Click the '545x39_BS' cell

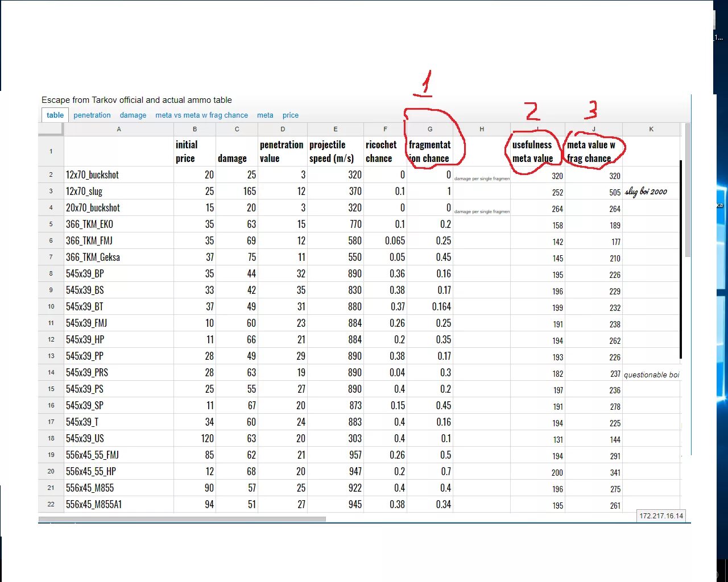tap(119, 290)
